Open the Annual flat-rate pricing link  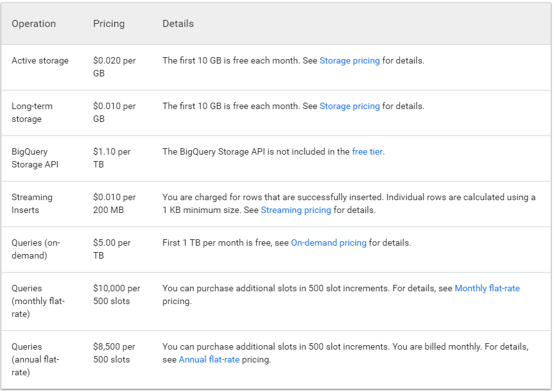[x=209, y=360]
